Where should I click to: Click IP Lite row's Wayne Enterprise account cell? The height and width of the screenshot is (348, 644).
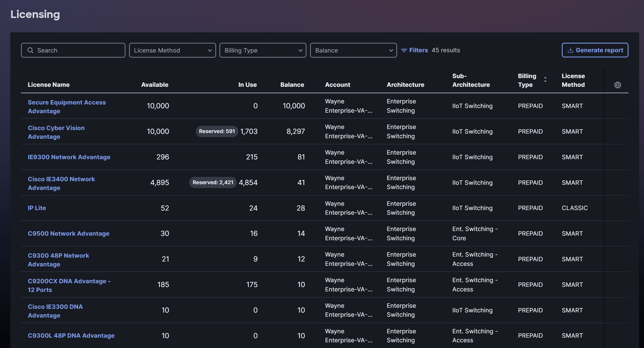(349, 208)
